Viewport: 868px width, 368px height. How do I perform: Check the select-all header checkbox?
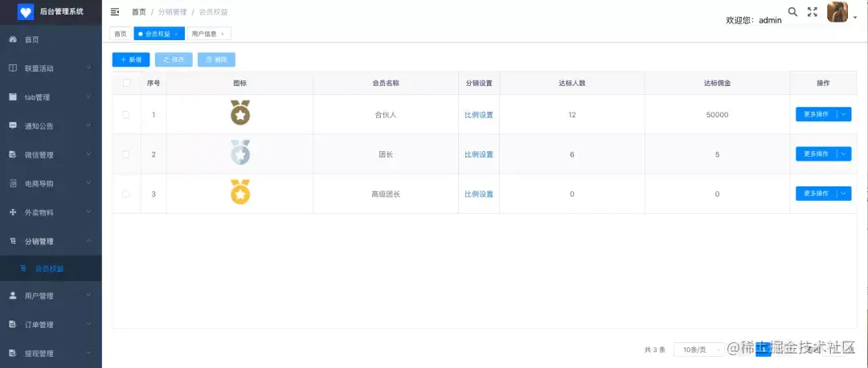point(126,83)
